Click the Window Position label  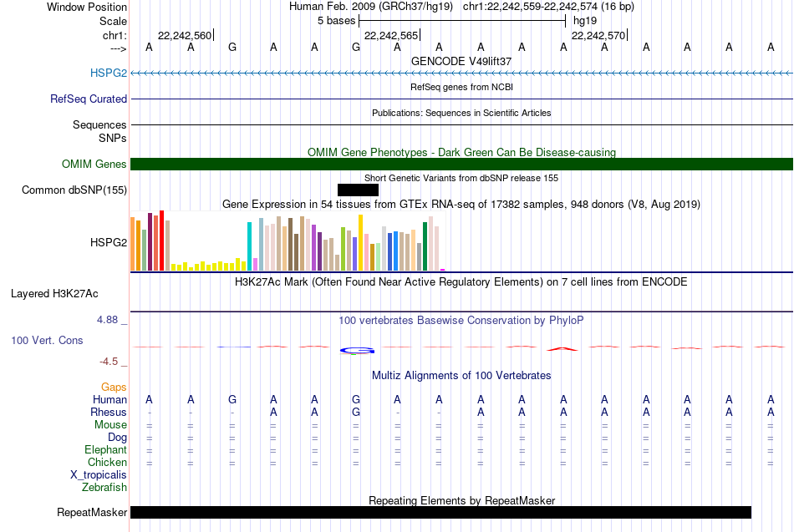(x=87, y=7)
